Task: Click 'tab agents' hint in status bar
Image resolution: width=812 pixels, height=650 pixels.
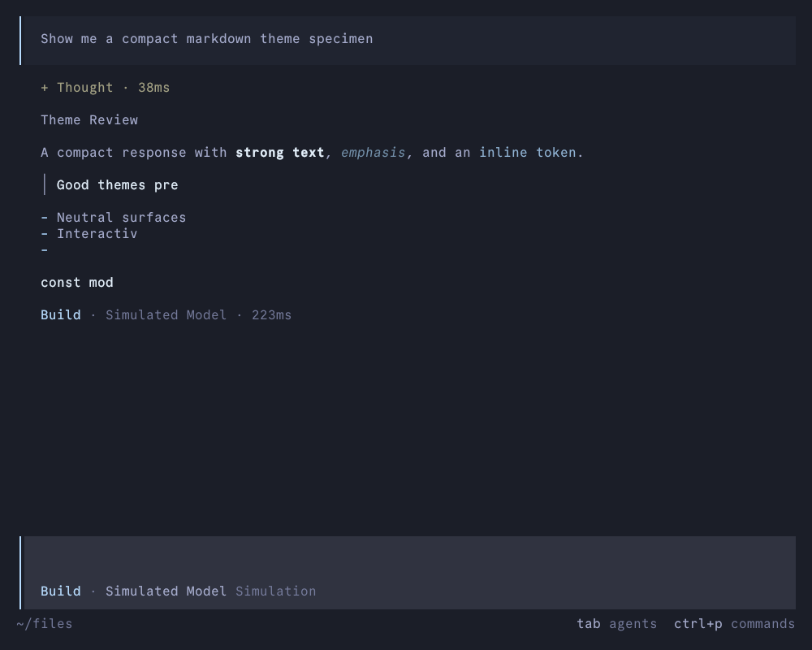Action: (x=617, y=623)
